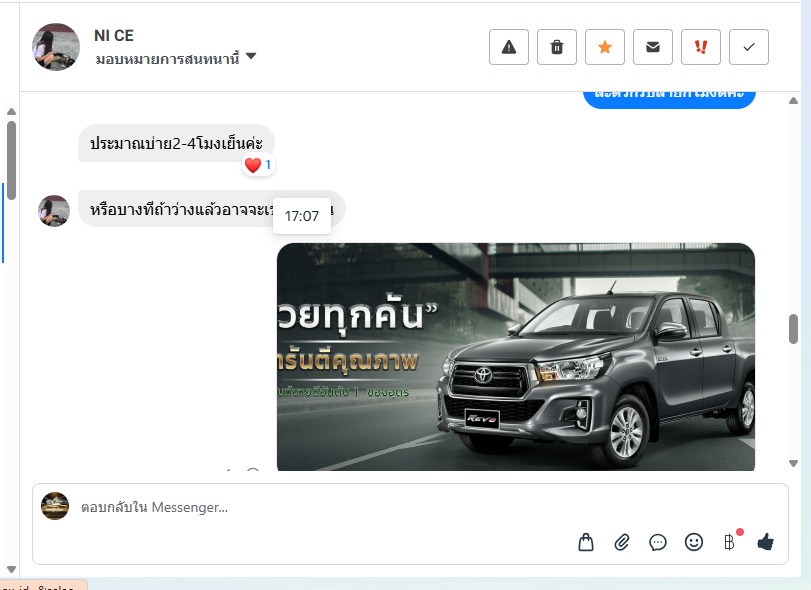Mark conversation unread with envelope icon
The width and height of the screenshot is (811, 590).
click(x=653, y=47)
